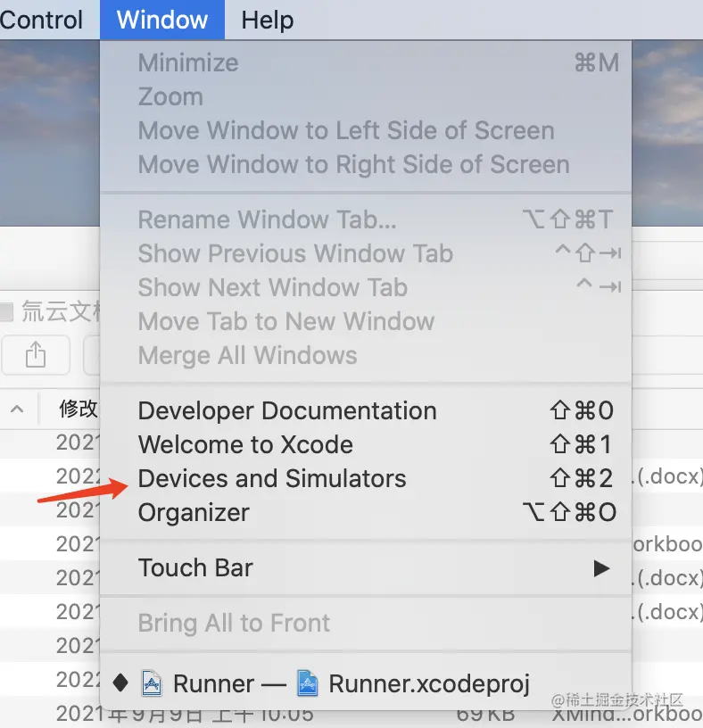The height and width of the screenshot is (728, 703).
Task: Select the Minimize menu item
Action: pyautogui.click(x=188, y=63)
